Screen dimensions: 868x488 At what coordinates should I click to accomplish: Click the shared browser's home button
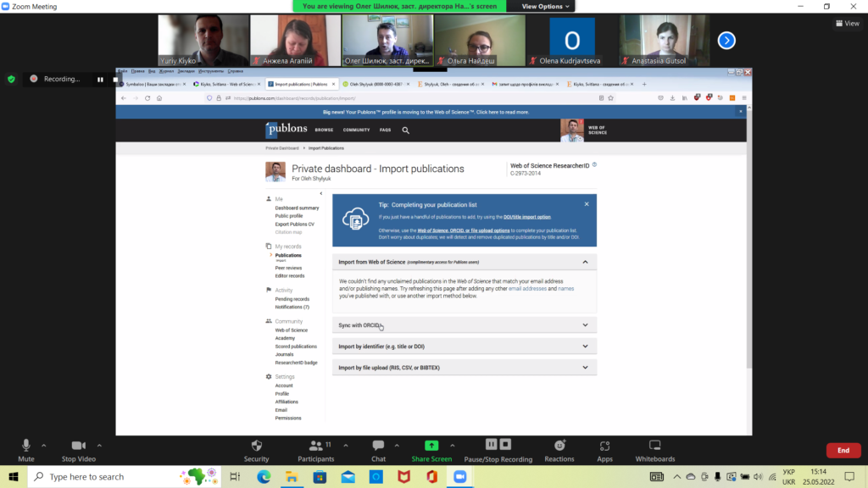point(159,98)
